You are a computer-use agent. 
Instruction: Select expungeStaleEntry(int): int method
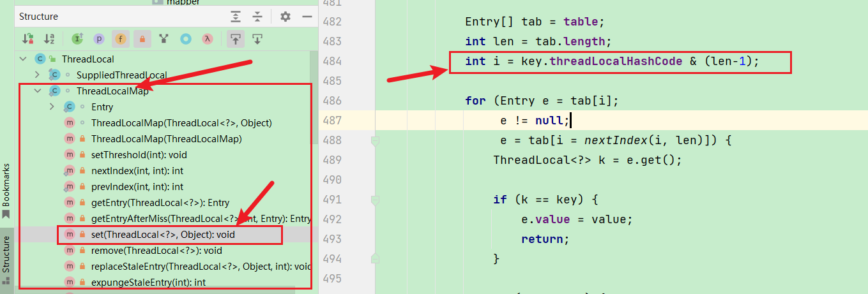pyautogui.click(x=148, y=283)
